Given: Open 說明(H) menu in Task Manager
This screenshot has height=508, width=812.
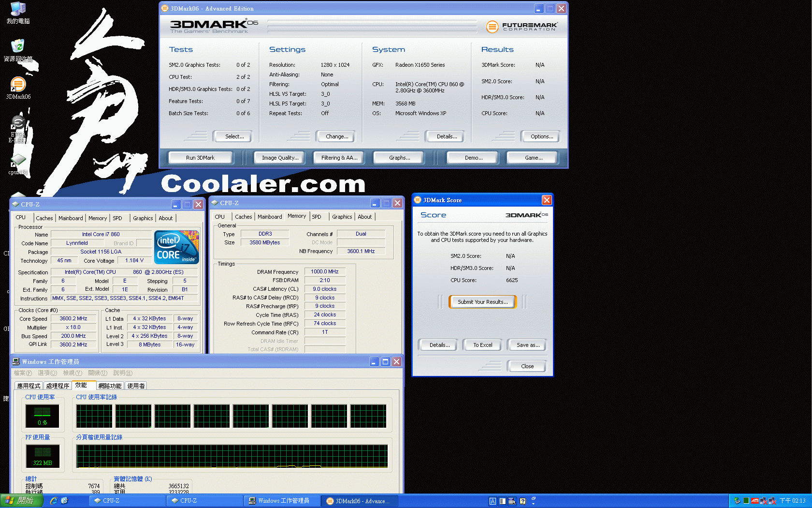Looking at the screenshot, I should coord(123,373).
